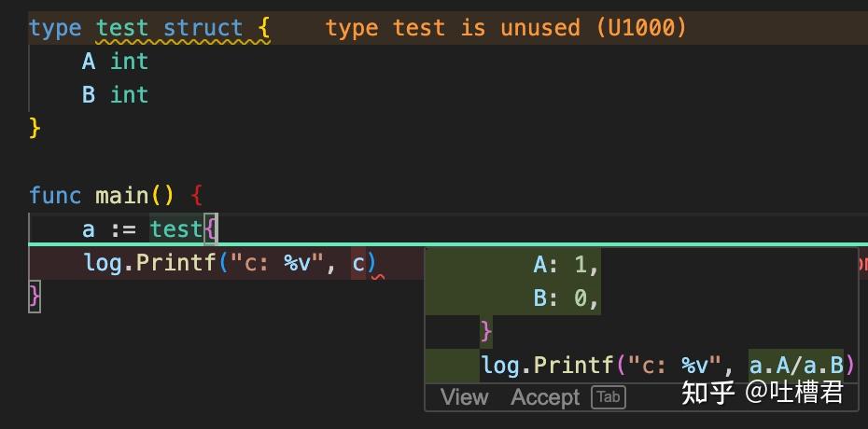The width and height of the screenshot is (868, 429).
Task: Click the 'type test is unused (U1000)' warning
Action: [x=506, y=28]
